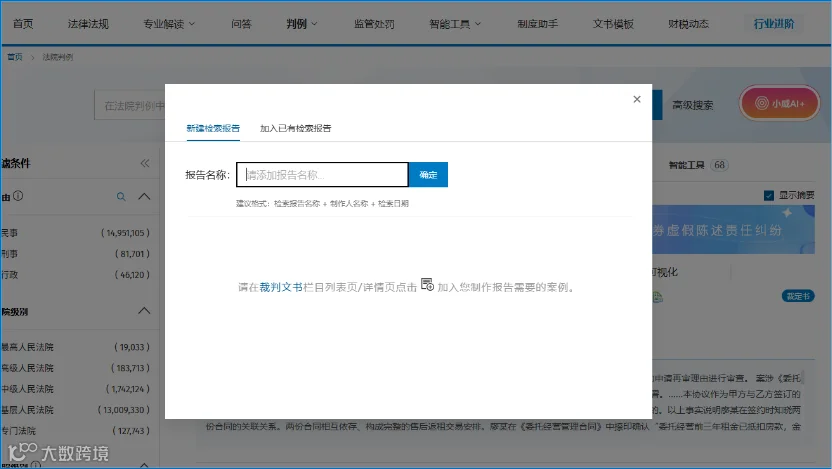Image resolution: width=832 pixels, height=469 pixels.
Task: Click the 报告名称 input field
Action: click(x=322, y=175)
